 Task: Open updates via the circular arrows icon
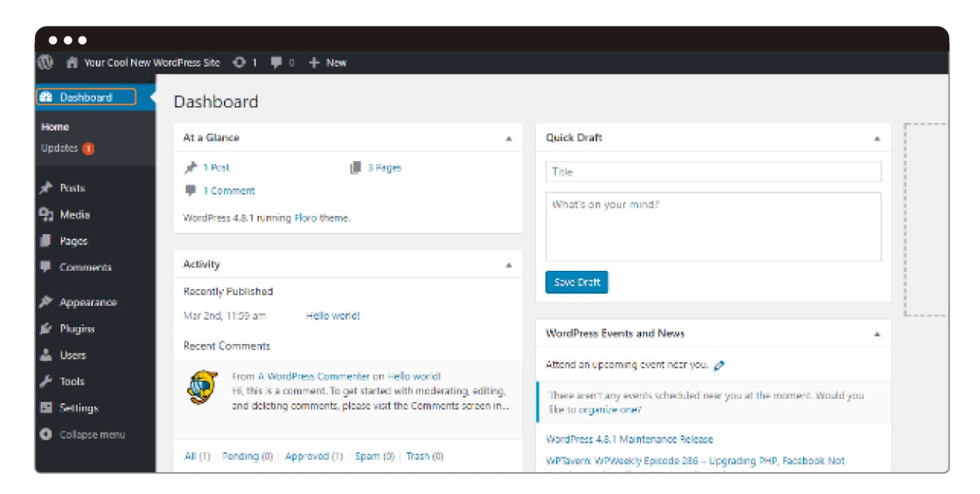(x=239, y=62)
